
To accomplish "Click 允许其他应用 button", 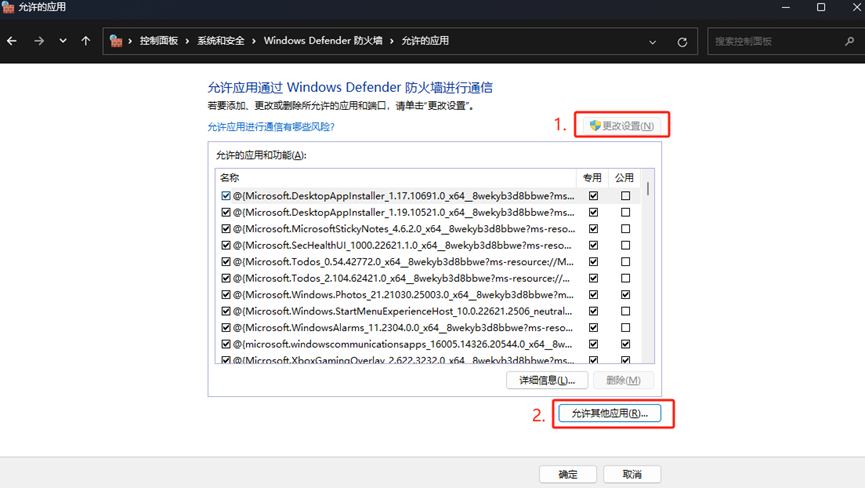I will click(610, 413).
